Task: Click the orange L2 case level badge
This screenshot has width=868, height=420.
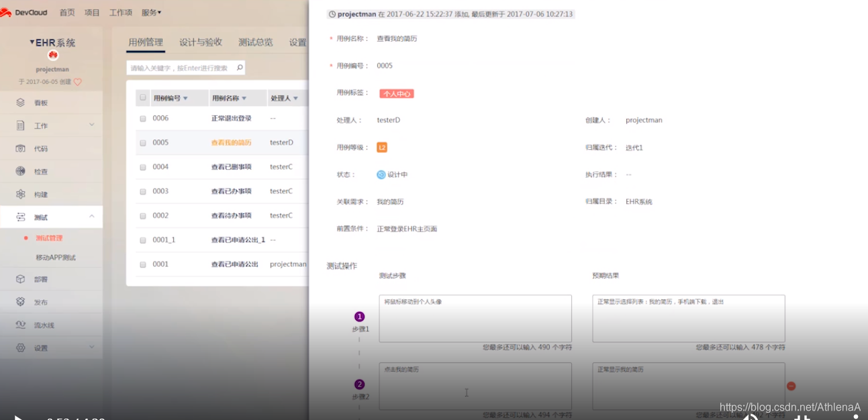Action: pyautogui.click(x=381, y=147)
